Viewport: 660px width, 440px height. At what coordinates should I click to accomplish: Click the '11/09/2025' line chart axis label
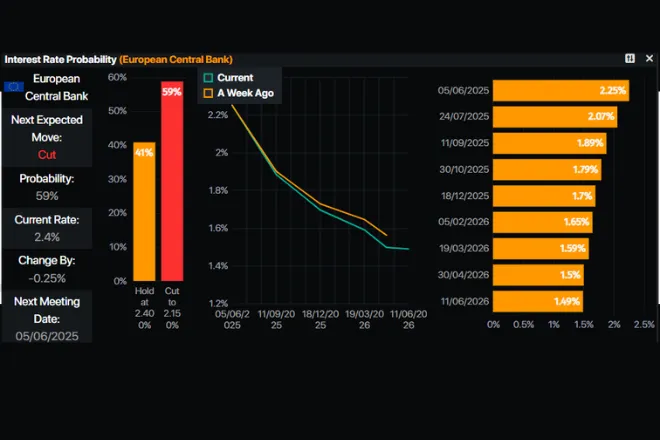click(276, 320)
